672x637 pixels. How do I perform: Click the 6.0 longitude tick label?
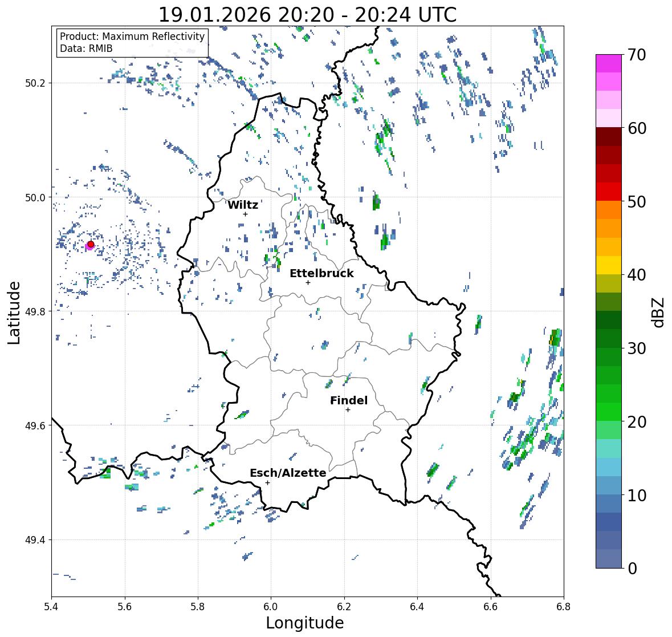tap(271, 607)
